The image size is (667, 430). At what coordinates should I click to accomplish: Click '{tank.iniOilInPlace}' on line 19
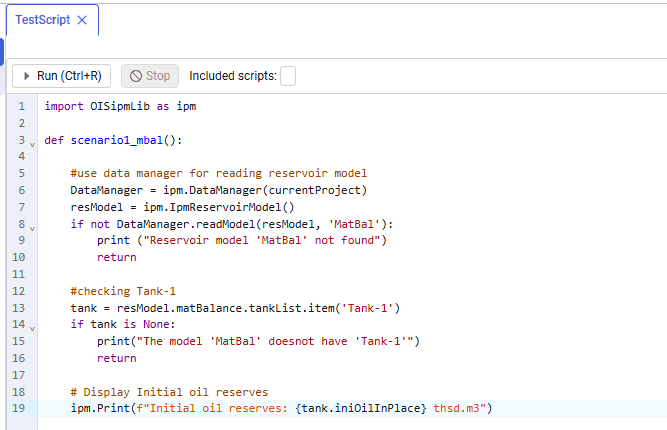(361, 408)
